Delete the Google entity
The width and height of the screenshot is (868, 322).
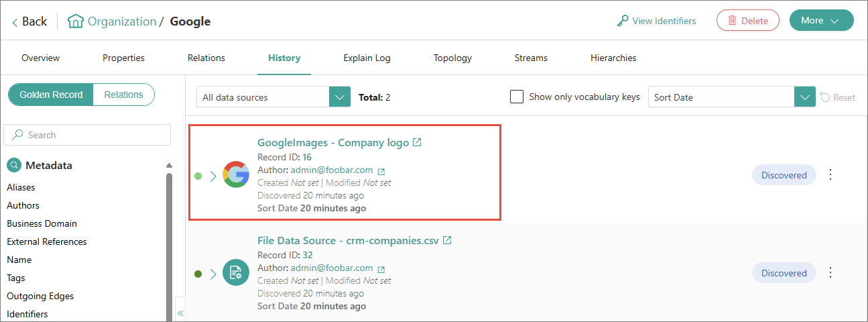tap(748, 20)
